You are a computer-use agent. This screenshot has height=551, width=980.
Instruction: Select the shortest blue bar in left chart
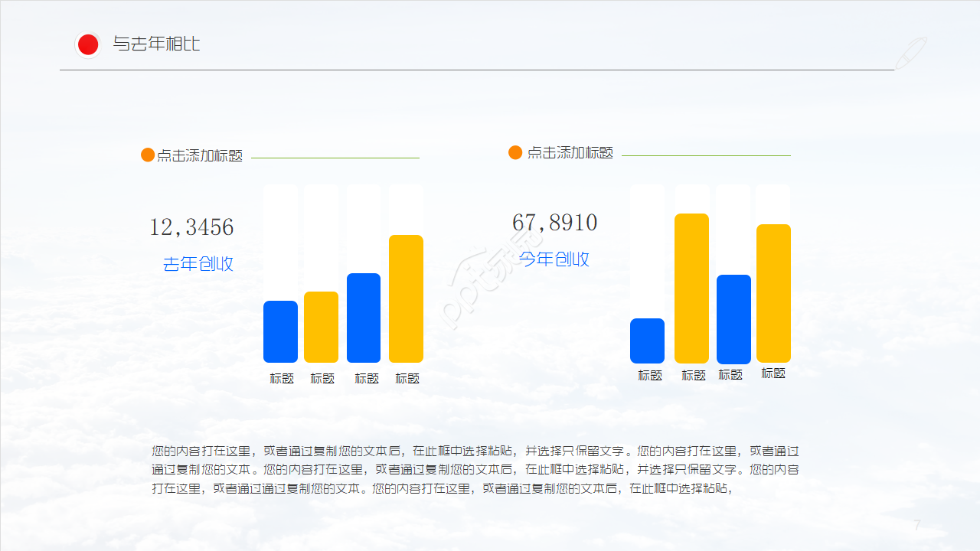(280, 331)
